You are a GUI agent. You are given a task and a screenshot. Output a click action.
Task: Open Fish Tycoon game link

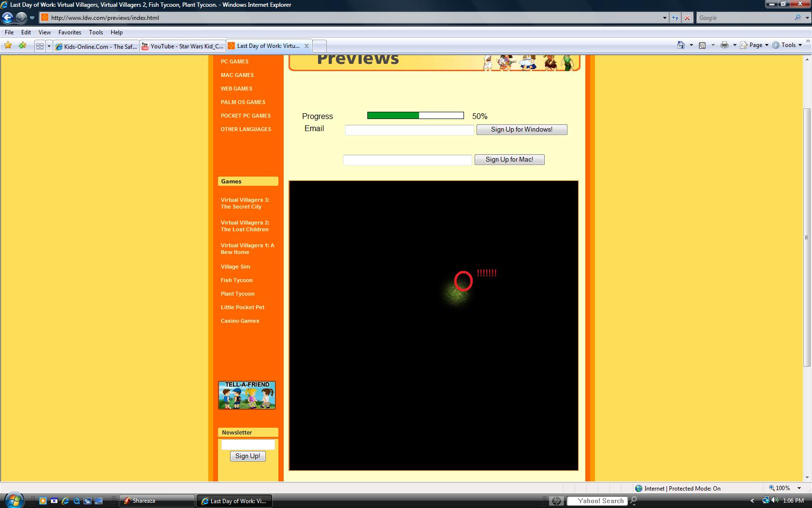236,280
